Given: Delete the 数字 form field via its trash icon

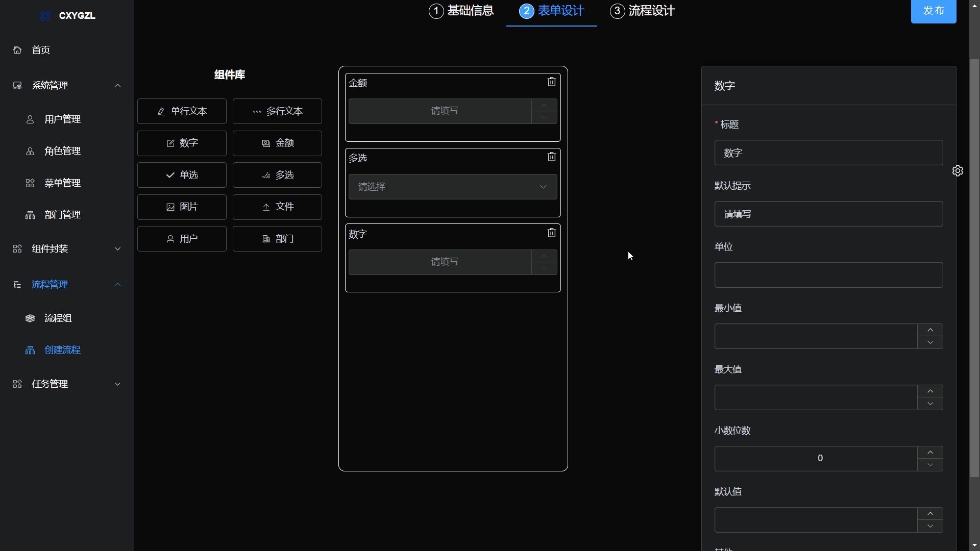Looking at the screenshot, I should coord(552,233).
